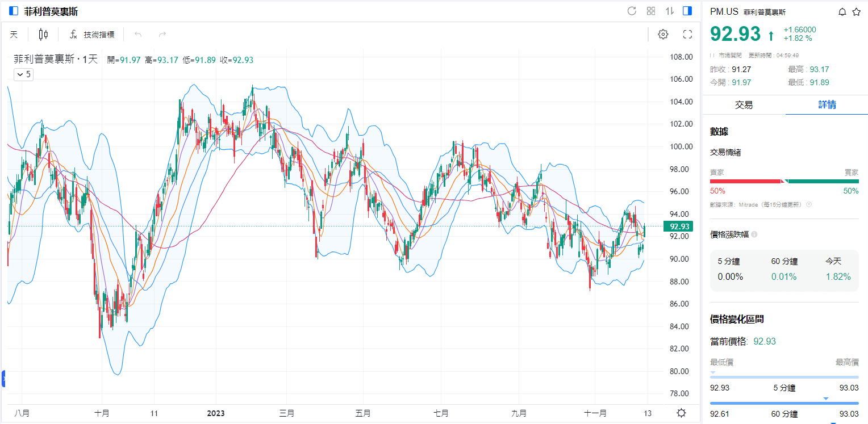Select the 詳情 tab

827,105
